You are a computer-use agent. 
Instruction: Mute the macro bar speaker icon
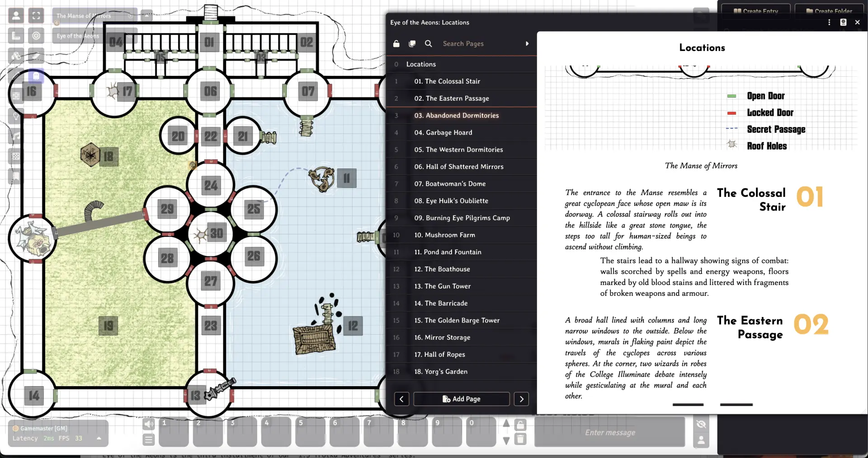[148, 424]
